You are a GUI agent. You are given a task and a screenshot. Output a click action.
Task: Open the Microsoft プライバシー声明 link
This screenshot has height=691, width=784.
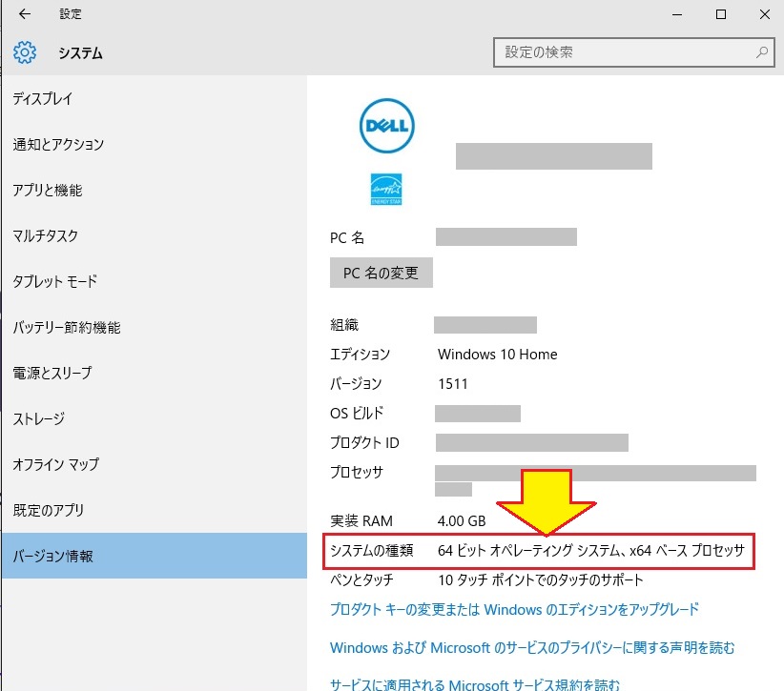pos(532,648)
